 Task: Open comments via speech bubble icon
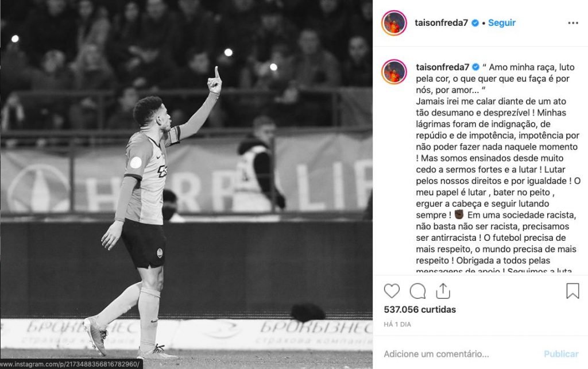[x=417, y=291]
